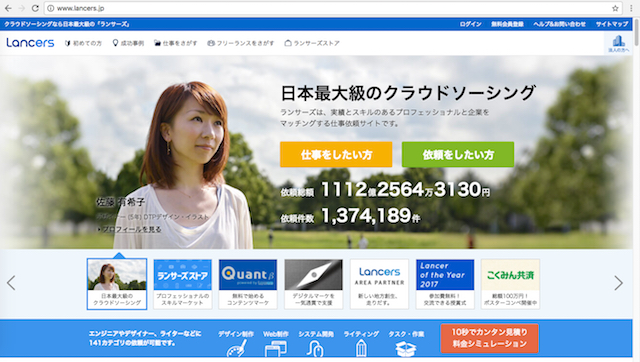Open ヘルプ&お問い合わせ link
The width and height of the screenshot is (640, 362).
coord(559,24)
